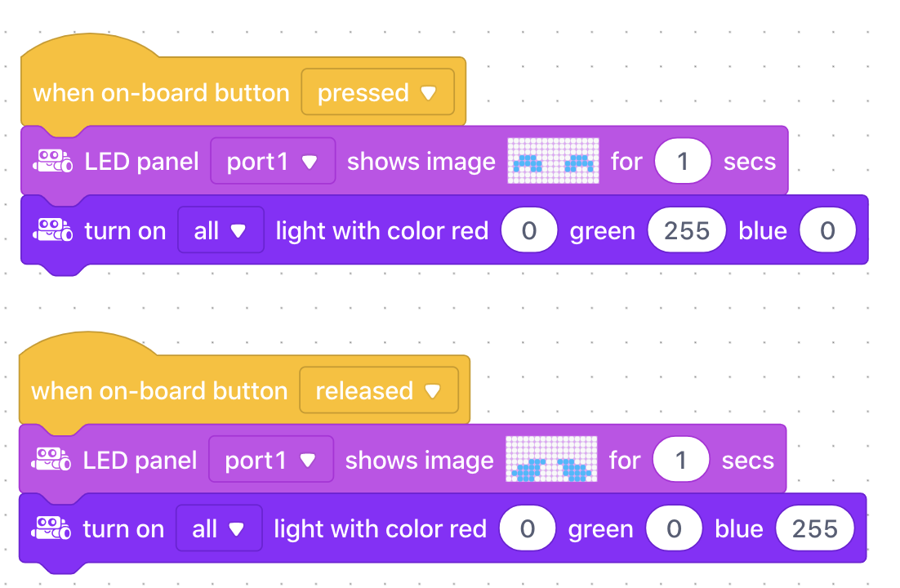Click green value 0 field in released script

[674, 528]
